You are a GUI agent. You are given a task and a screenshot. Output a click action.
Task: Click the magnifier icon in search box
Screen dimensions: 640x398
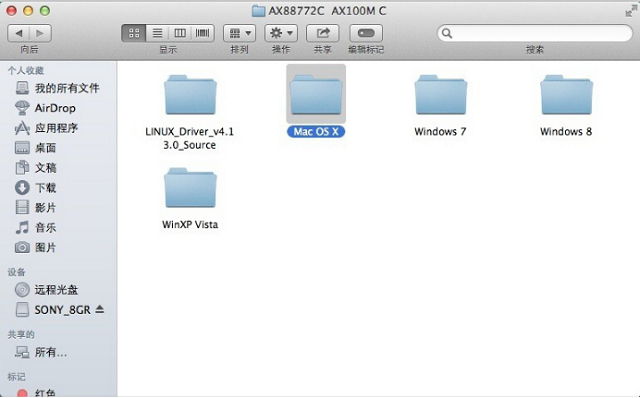[447, 33]
